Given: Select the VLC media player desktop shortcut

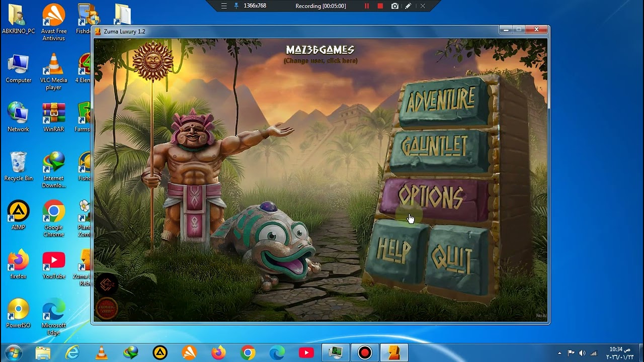Looking at the screenshot, I should [54, 71].
